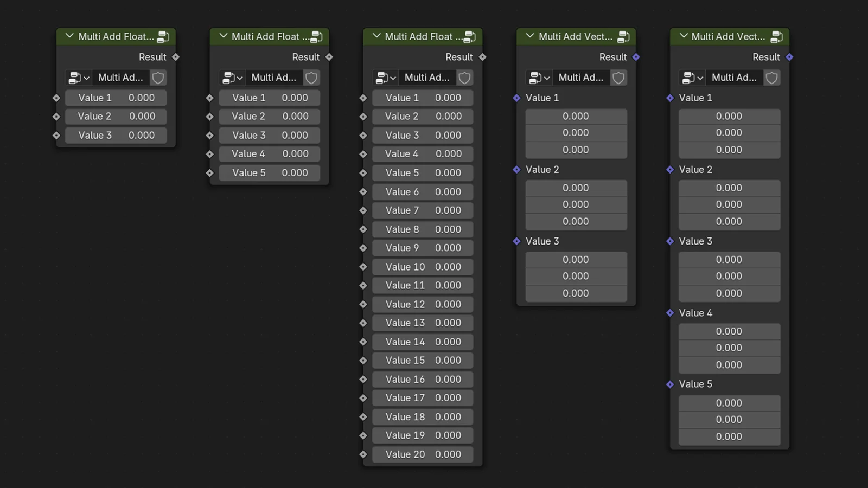This screenshot has width=868, height=488.
Task: Click Result output socket of the 5-input Float node
Action: click(x=329, y=57)
